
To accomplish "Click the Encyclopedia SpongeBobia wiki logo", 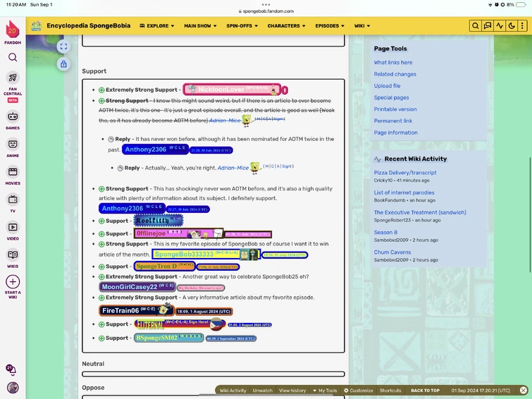I will [37, 26].
